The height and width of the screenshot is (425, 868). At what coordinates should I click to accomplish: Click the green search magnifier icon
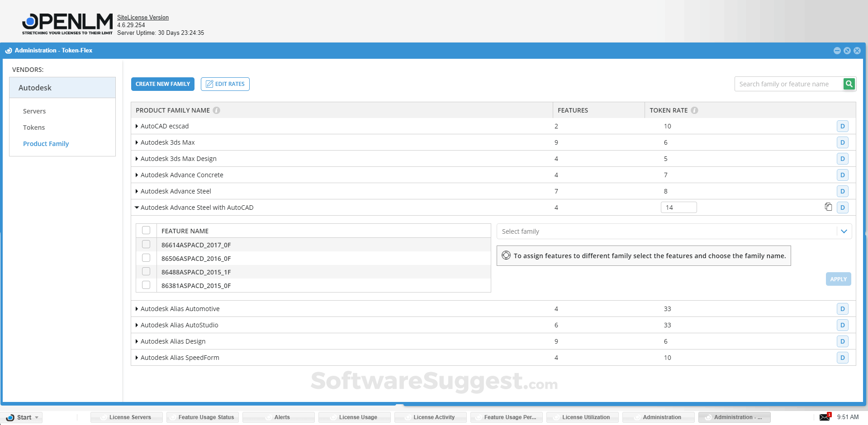[x=849, y=84]
